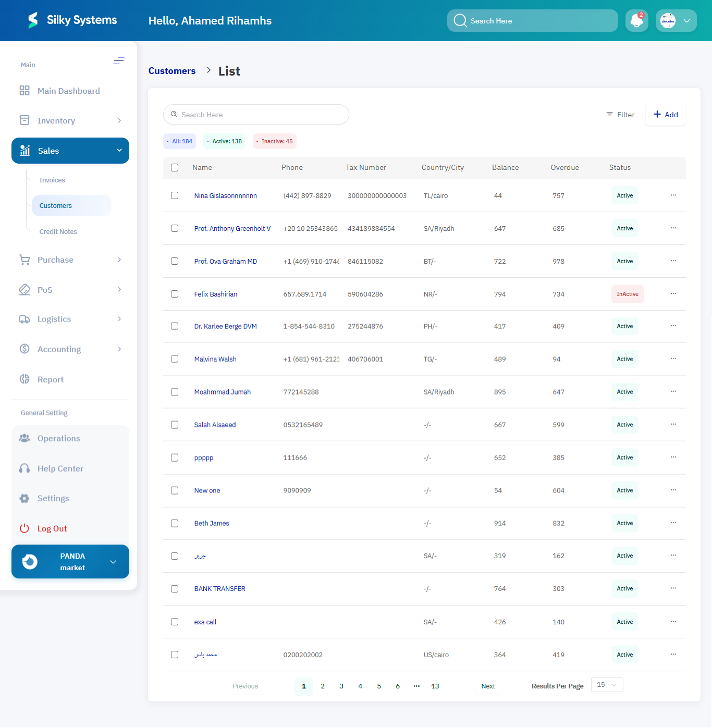712x728 pixels.
Task: Go to page 13 in pagination
Action: tap(435, 686)
